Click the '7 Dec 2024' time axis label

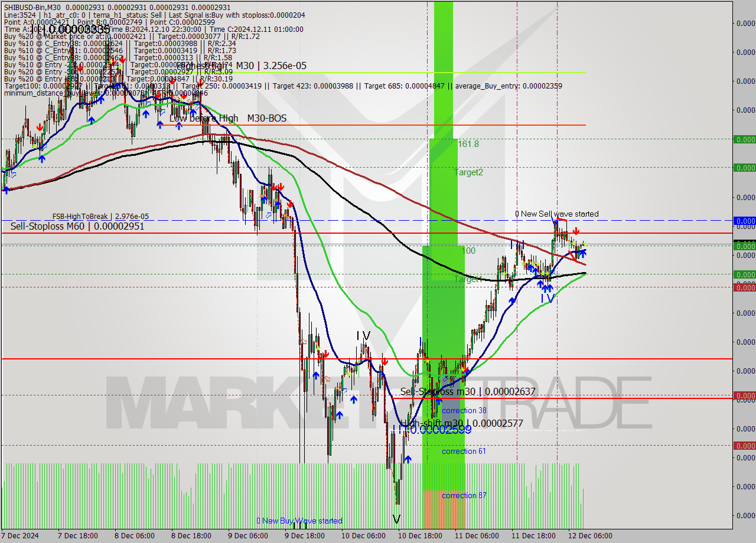tap(20, 536)
